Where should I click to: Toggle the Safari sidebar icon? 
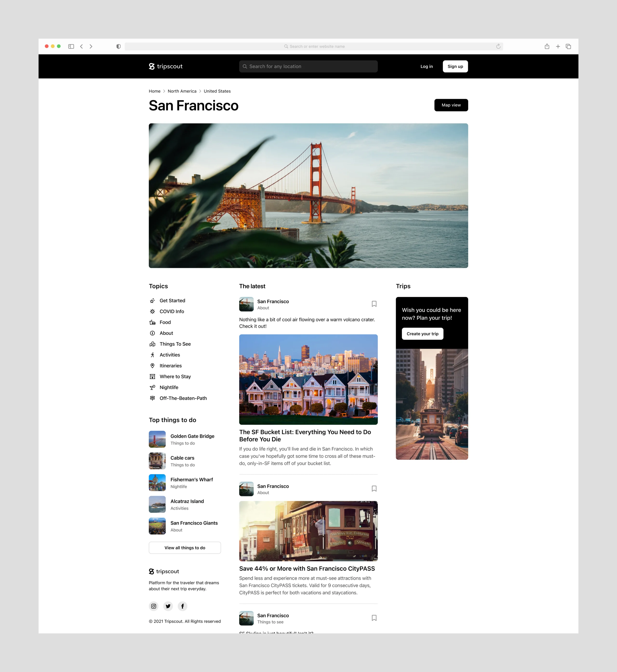coord(71,47)
